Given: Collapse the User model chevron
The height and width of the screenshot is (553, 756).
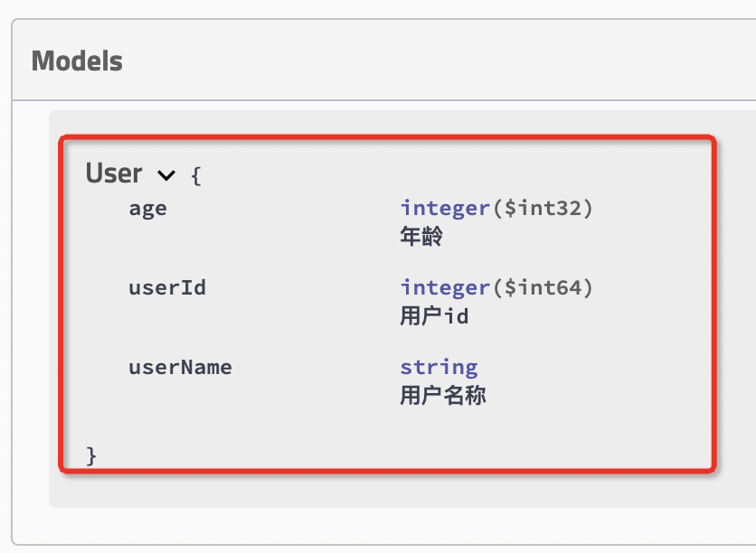Looking at the screenshot, I should coord(166,174).
